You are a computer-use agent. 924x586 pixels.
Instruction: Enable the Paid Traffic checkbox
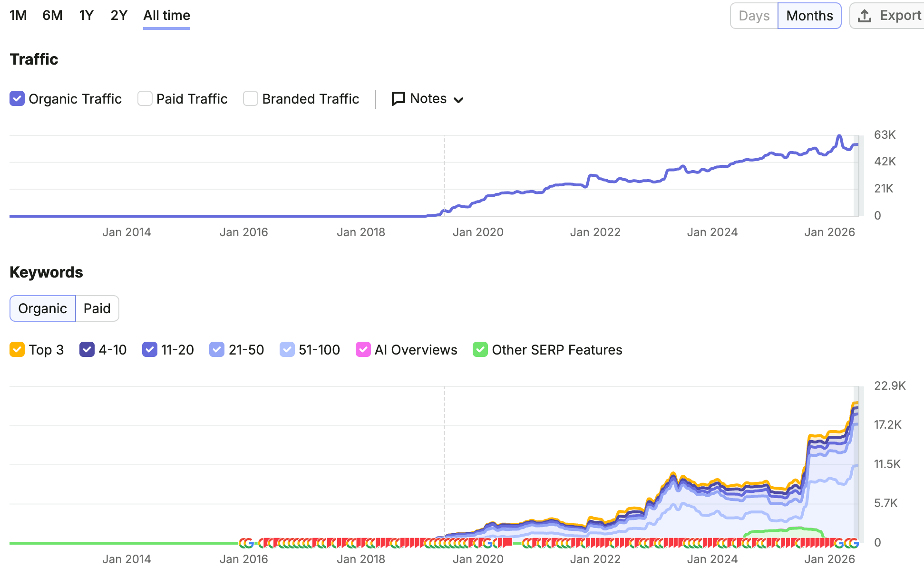click(145, 98)
